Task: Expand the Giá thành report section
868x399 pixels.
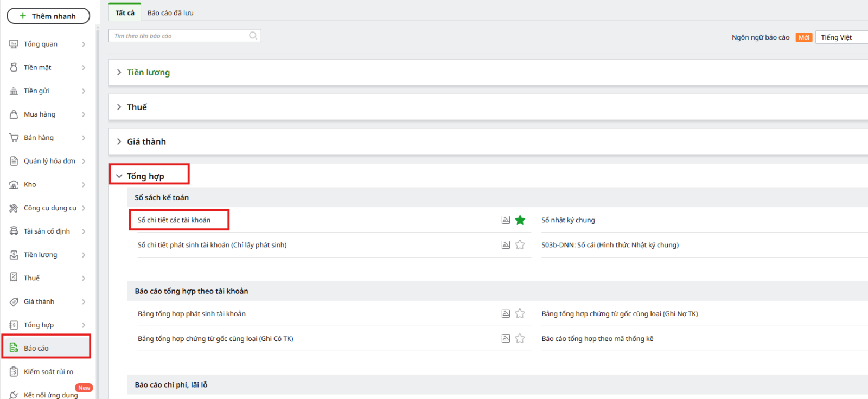Action: pos(146,141)
